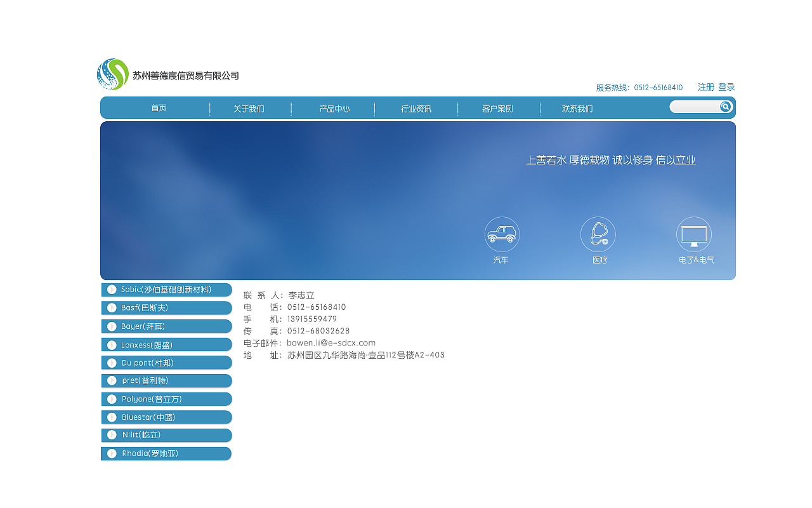The height and width of the screenshot is (508, 812).
Task: Click contact name 李志立
Action: pyautogui.click(x=301, y=295)
